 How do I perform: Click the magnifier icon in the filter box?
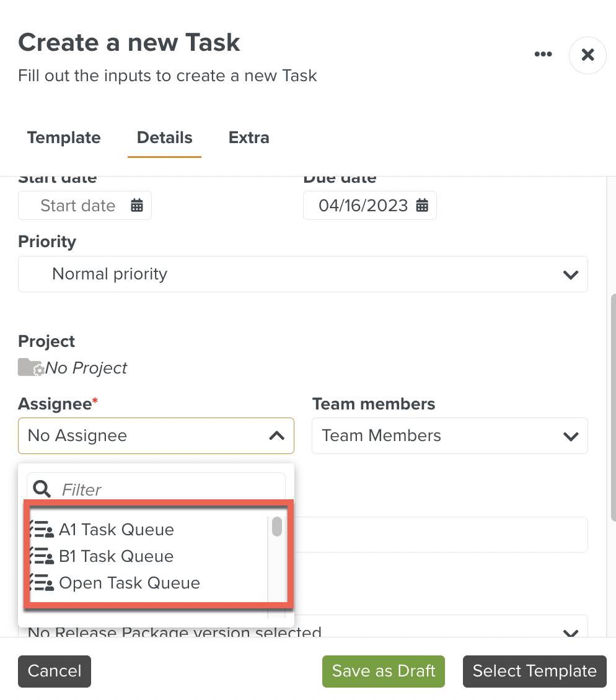pyautogui.click(x=42, y=489)
